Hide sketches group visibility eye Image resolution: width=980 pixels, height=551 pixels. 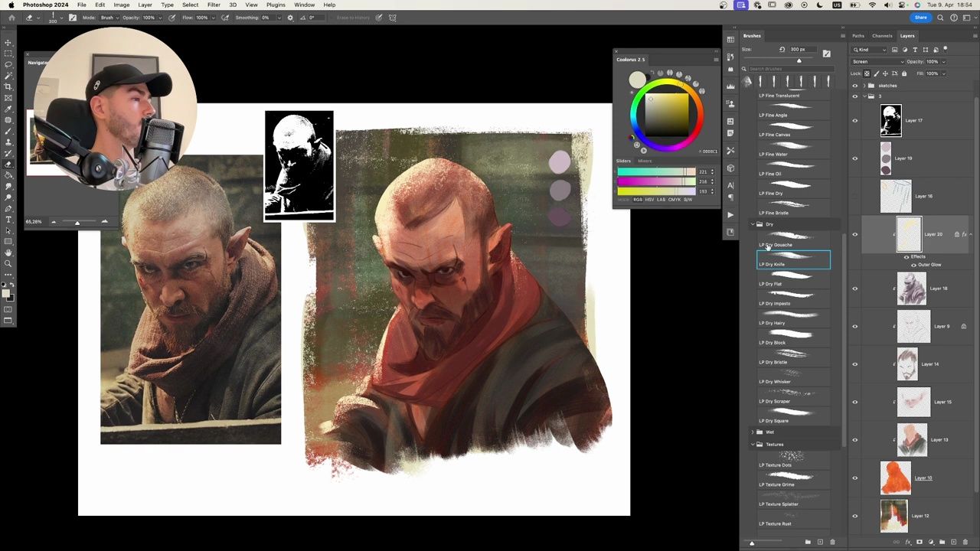[855, 86]
